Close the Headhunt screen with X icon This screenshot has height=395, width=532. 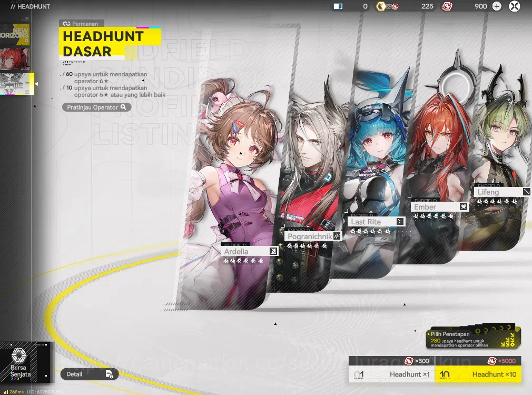coord(515,6)
